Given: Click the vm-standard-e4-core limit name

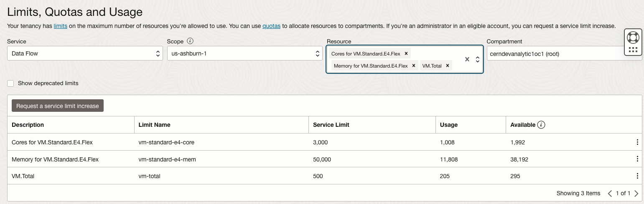Looking at the screenshot, I should click(166, 142).
